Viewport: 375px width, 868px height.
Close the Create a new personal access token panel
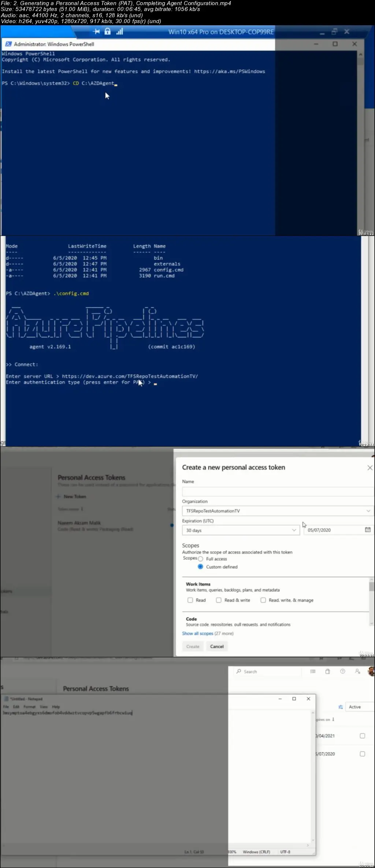(370, 468)
